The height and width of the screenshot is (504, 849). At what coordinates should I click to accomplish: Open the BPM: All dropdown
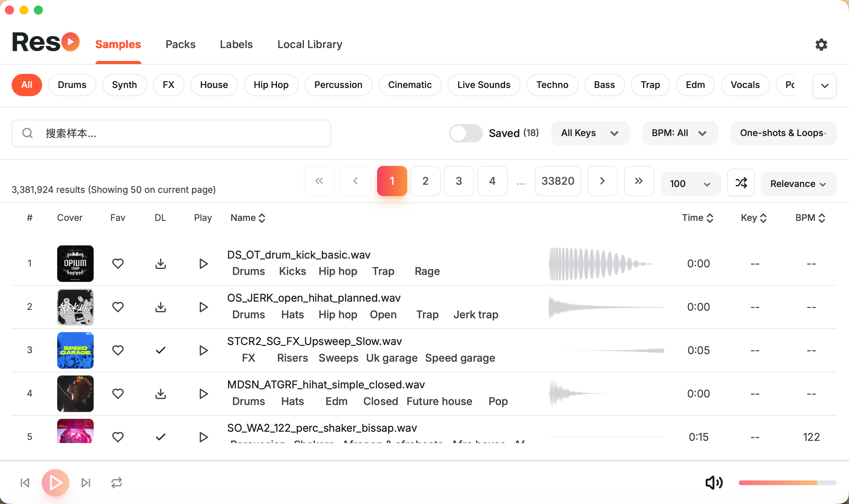[x=679, y=133]
